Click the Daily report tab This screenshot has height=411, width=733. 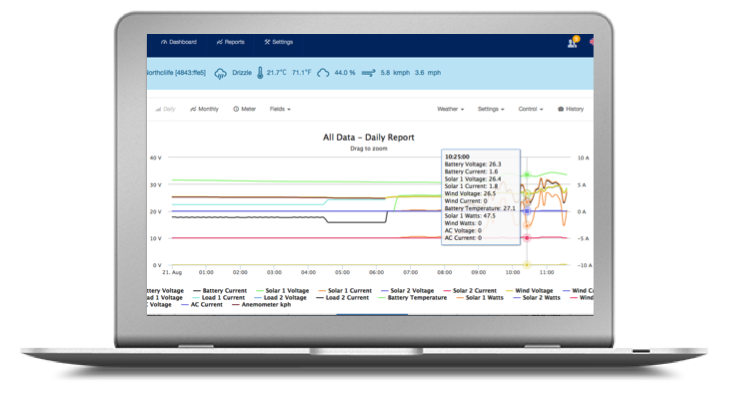pos(166,108)
